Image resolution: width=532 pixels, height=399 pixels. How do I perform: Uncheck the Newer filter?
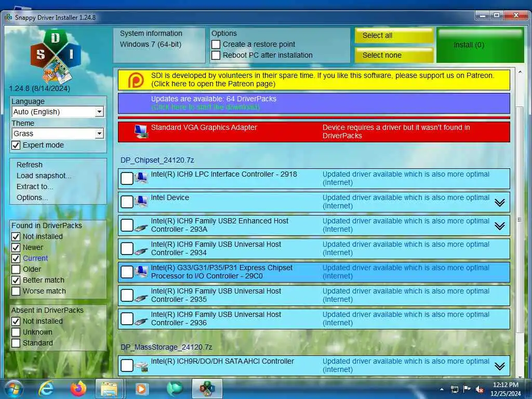click(16, 247)
